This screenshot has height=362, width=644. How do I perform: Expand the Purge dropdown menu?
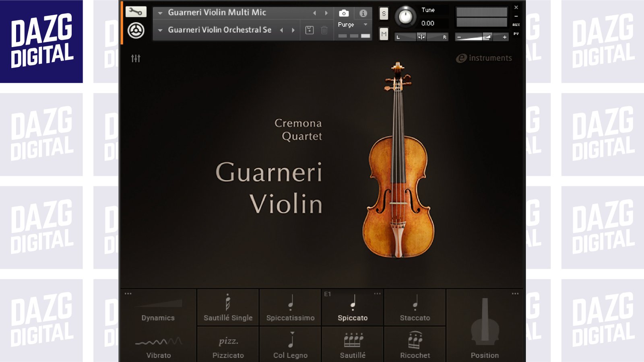pos(365,25)
